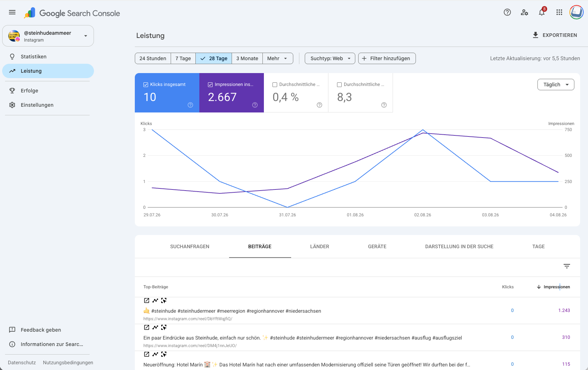Click Feedback geben text

(41, 330)
